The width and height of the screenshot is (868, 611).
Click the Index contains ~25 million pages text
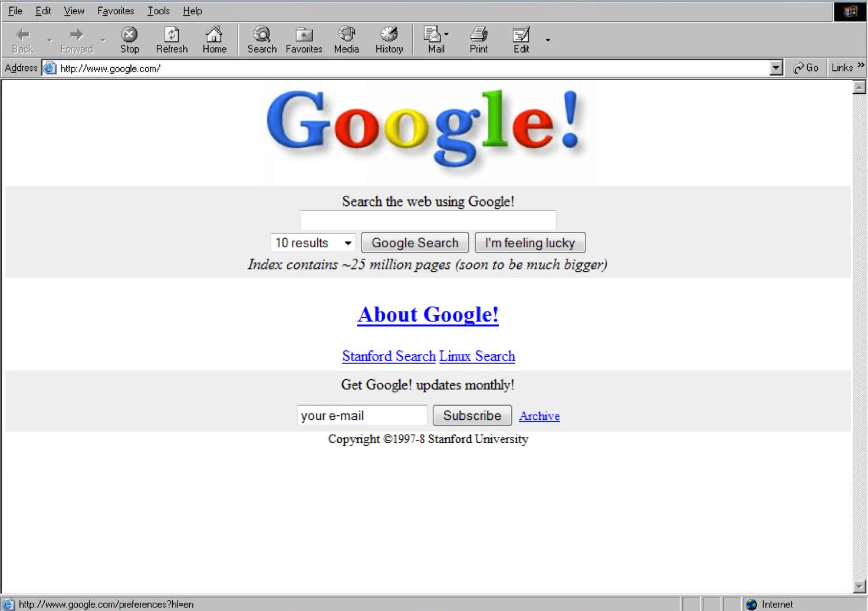(x=428, y=264)
